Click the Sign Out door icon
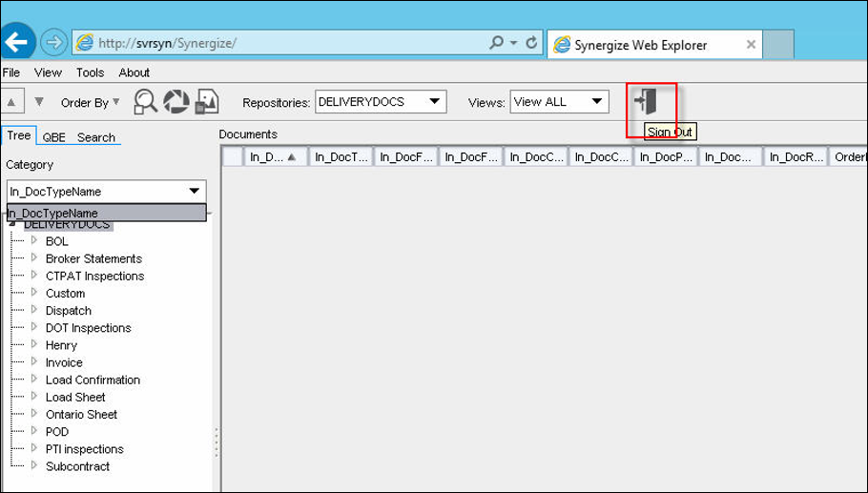Screen dimensions: 868x493 [647, 102]
